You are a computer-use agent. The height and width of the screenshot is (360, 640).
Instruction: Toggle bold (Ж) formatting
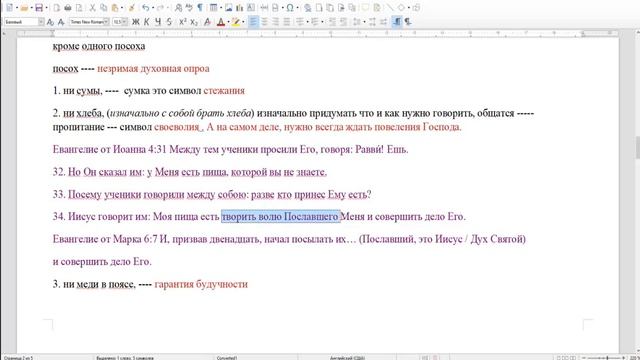tap(135, 22)
